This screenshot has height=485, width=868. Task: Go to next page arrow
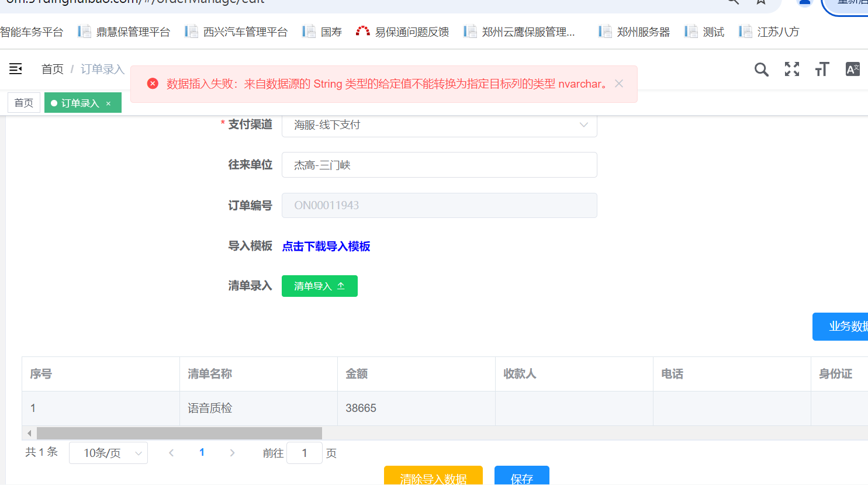click(x=232, y=453)
